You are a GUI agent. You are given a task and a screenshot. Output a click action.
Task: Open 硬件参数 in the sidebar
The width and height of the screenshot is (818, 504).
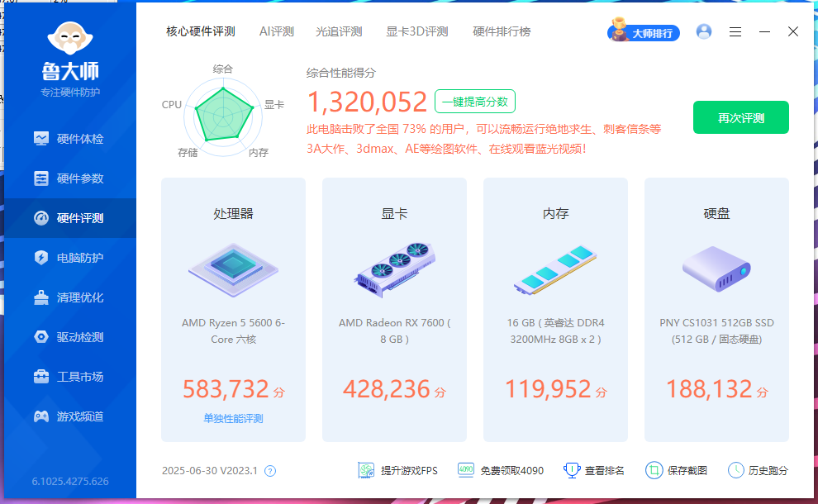pos(70,178)
